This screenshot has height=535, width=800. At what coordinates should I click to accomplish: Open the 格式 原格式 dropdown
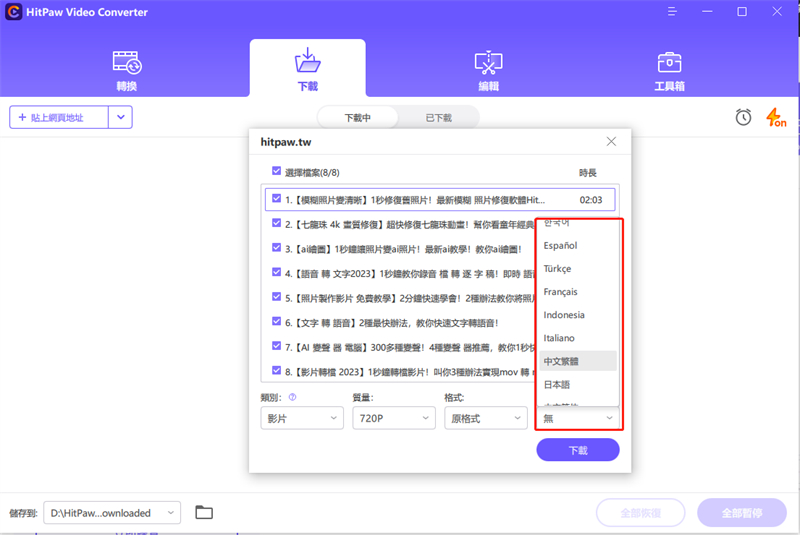pyautogui.click(x=486, y=418)
